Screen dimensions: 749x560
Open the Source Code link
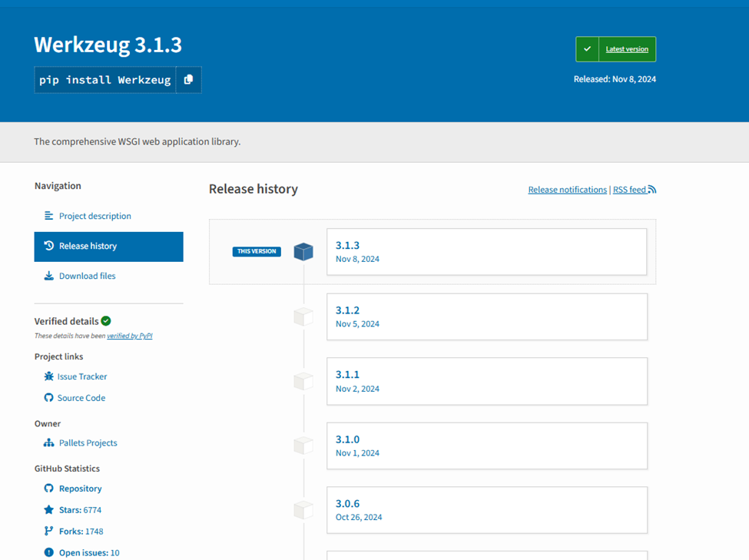(81, 398)
